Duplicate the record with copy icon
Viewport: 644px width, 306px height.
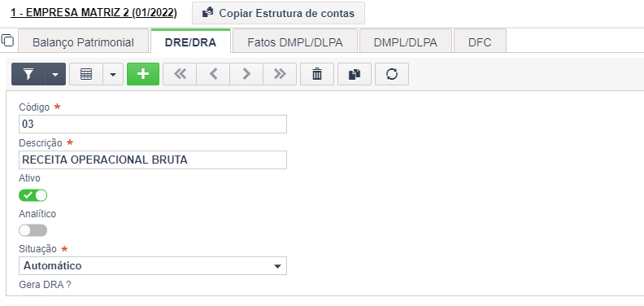click(355, 74)
